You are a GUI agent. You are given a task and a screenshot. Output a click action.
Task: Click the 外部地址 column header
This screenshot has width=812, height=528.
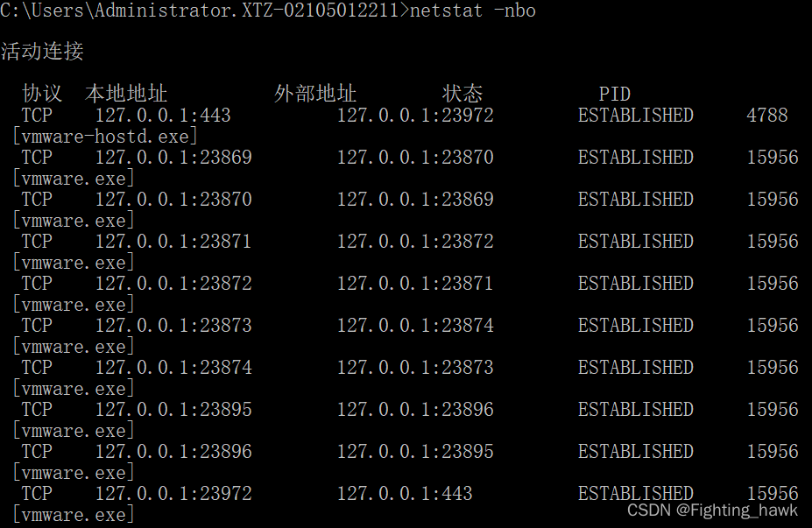[x=314, y=94]
